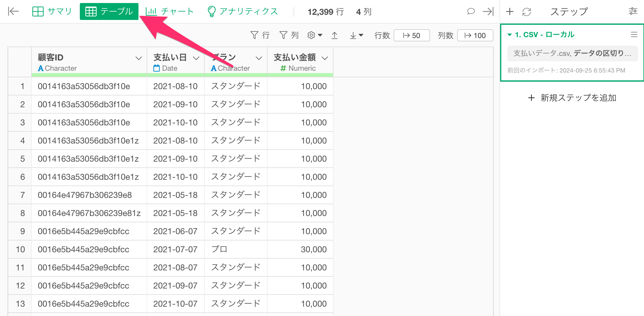Click the 列数 100 input field
644x316 pixels.
click(x=475, y=35)
